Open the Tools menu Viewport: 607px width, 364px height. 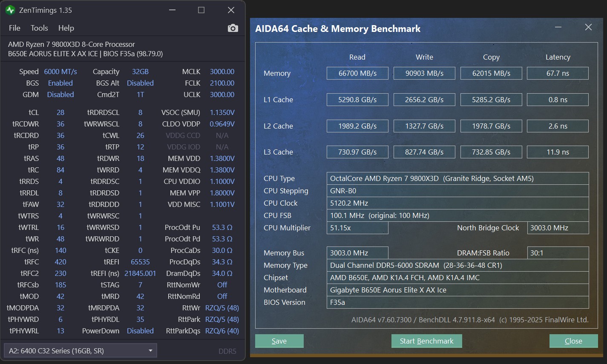(39, 28)
